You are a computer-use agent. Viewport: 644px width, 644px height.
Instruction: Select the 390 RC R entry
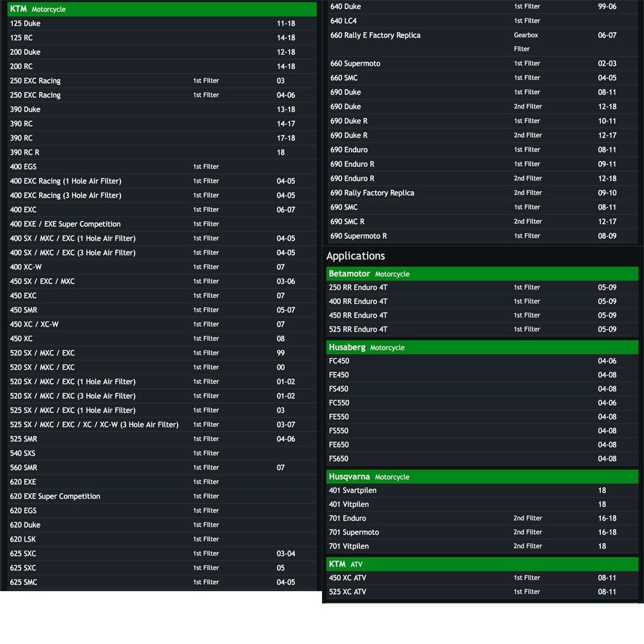pos(162,153)
